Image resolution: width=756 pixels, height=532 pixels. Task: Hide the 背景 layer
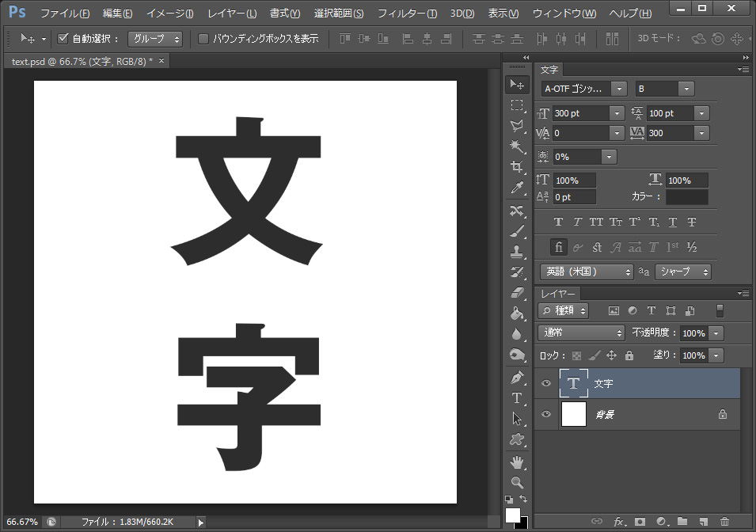(x=545, y=413)
